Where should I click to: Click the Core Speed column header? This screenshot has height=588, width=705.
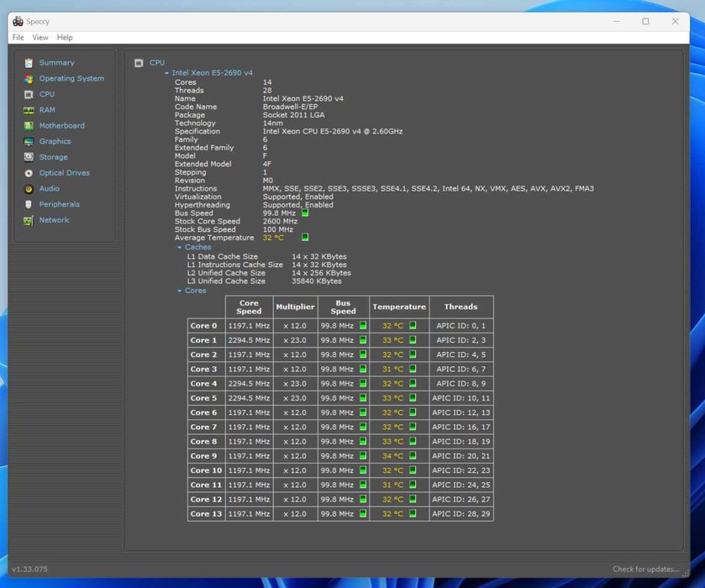(249, 307)
